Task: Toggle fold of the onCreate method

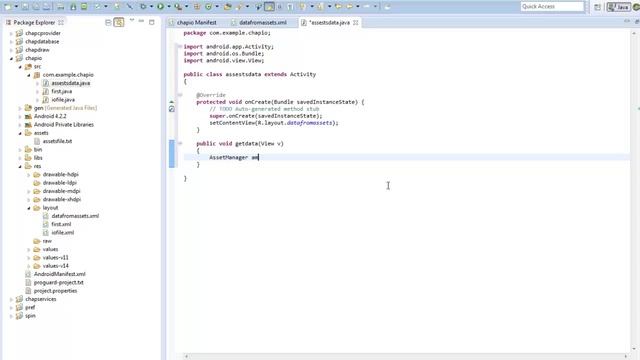Action: [180, 95]
